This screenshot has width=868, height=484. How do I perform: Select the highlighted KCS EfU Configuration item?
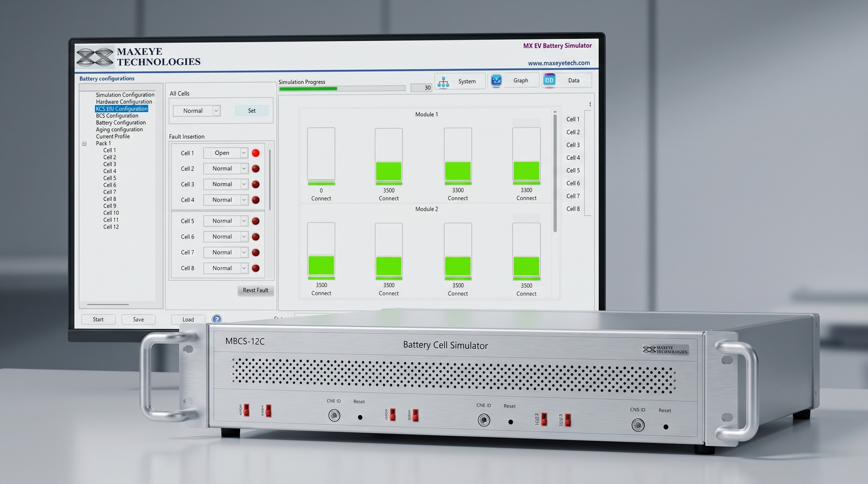pyautogui.click(x=122, y=109)
